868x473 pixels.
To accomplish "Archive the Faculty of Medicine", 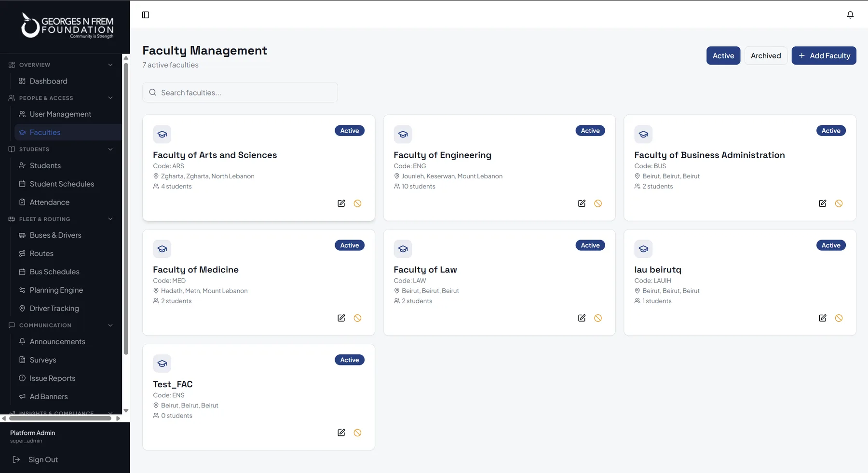I will [357, 318].
